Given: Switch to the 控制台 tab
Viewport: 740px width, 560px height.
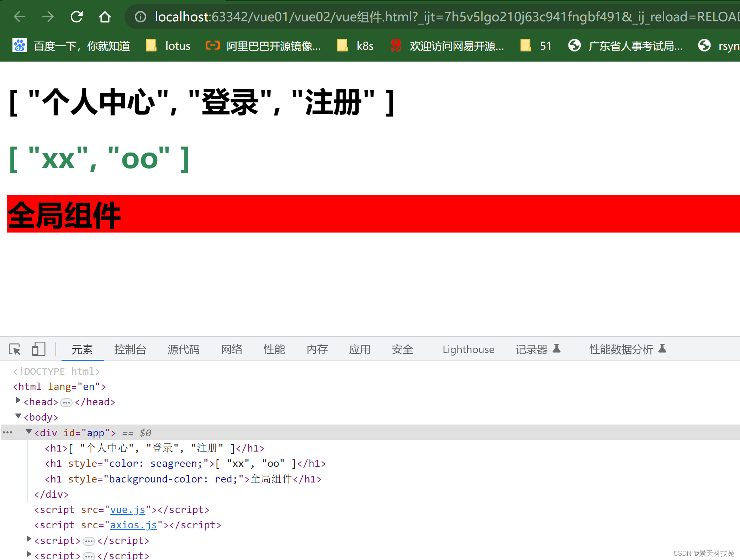Looking at the screenshot, I should point(130,349).
